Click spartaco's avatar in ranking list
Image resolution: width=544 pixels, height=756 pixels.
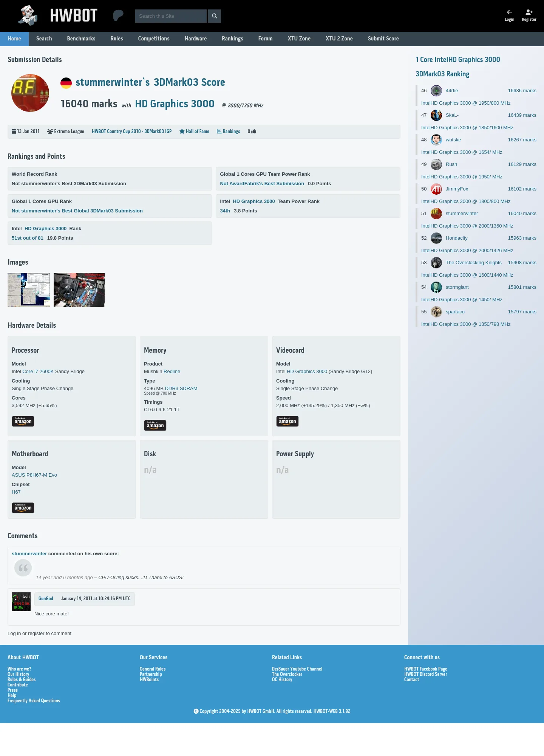[436, 312]
